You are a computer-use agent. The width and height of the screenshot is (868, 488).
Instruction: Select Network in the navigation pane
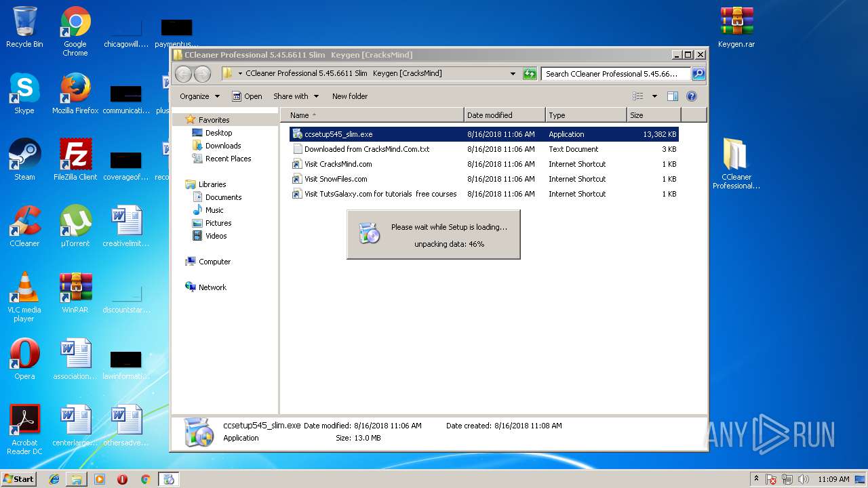(x=212, y=287)
